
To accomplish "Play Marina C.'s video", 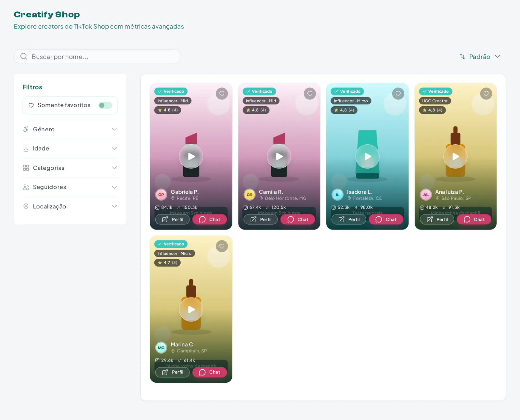I will [x=191, y=309].
